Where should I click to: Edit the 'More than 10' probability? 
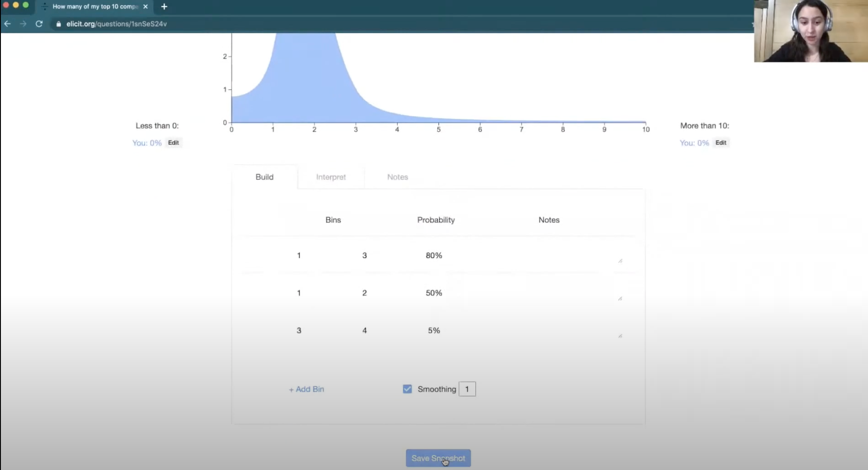[721, 143]
